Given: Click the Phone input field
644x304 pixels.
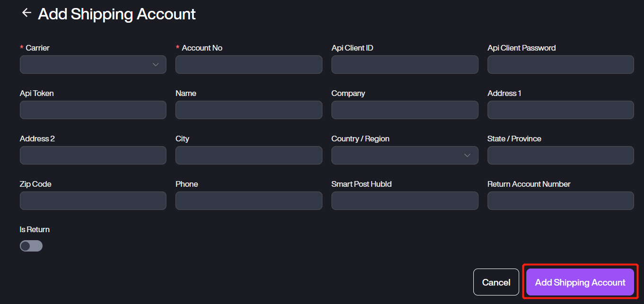Looking at the screenshot, I should [x=249, y=201].
